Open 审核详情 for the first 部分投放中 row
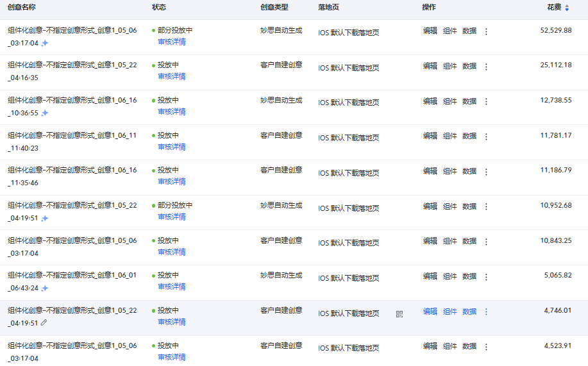The height and width of the screenshot is (366, 588). tap(172, 42)
